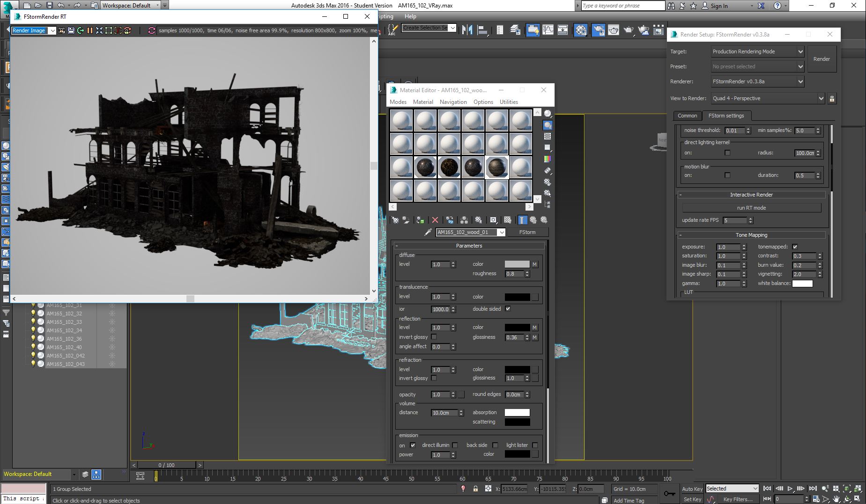Toggle Auto Key animation mode
Image resolution: width=866 pixels, height=504 pixels.
(692, 489)
